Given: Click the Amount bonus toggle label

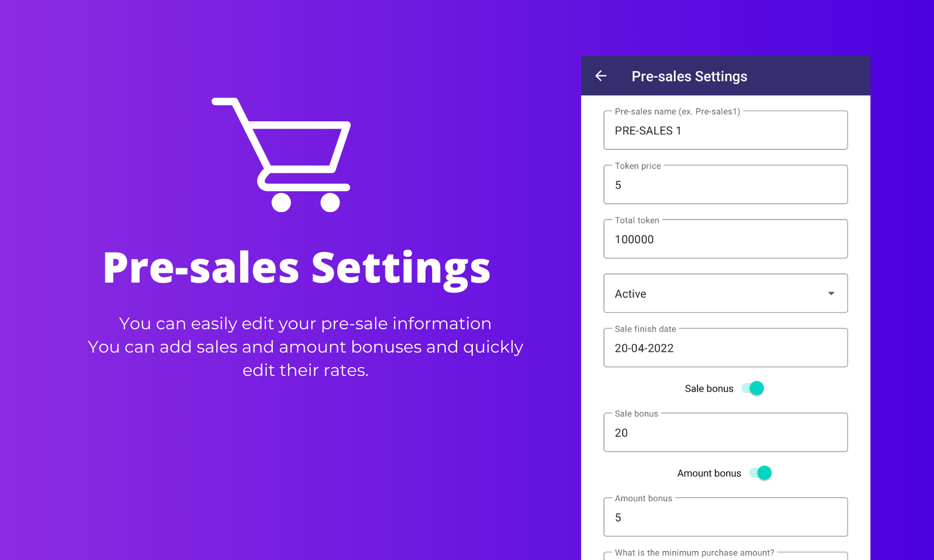Looking at the screenshot, I should pos(709,473).
